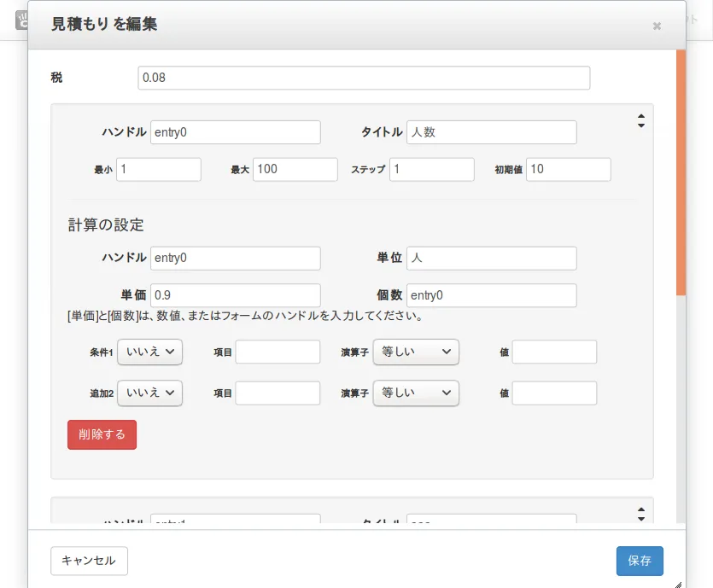Click the 最大 field showing 100
This screenshot has height=588, width=713.
(x=295, y=169)
